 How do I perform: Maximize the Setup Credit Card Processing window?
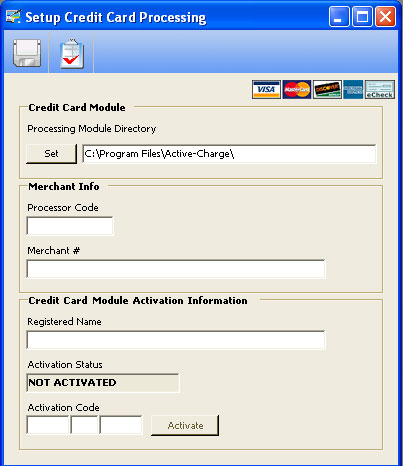[x=362, y=17]
